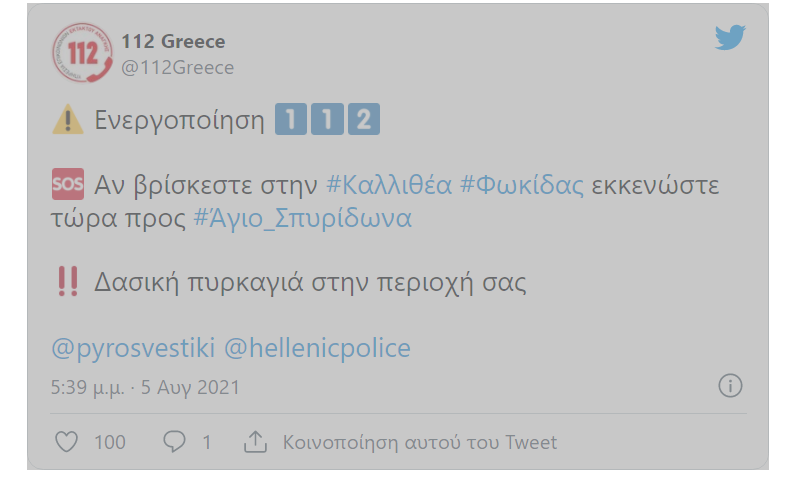Screen dimensions: 801x478
Task: Click 'Κοινοποίηση αυτού του Tweet' text
Action: tap(420, 442)
